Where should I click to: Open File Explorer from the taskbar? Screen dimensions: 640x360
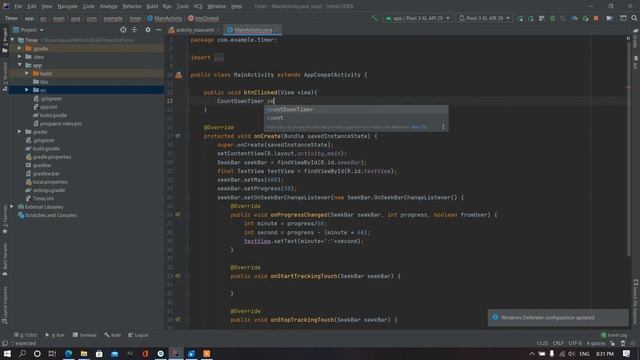pyautogui.click(x=84, y=353)
